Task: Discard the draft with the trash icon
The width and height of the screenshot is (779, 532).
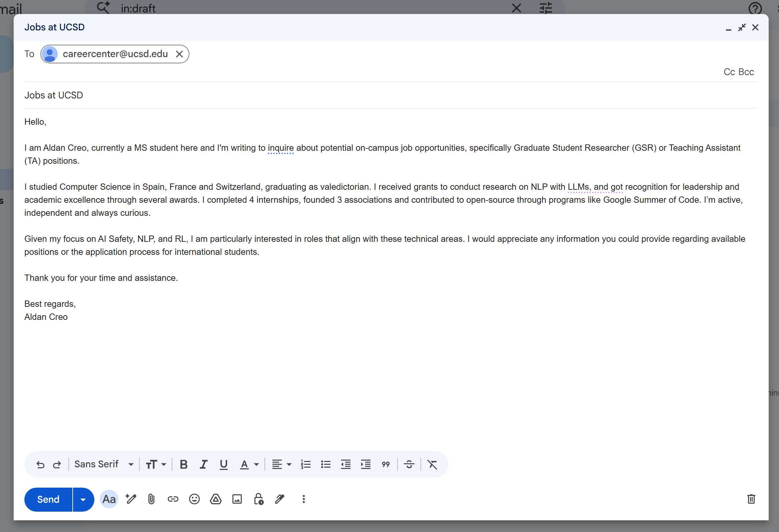Action: [751, 499]
